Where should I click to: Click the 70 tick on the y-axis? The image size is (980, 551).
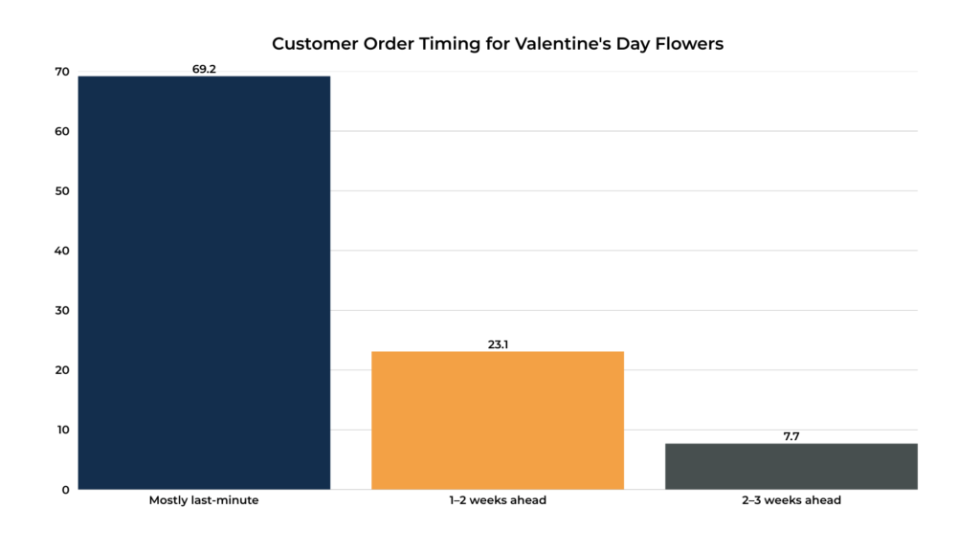[62, 72]
